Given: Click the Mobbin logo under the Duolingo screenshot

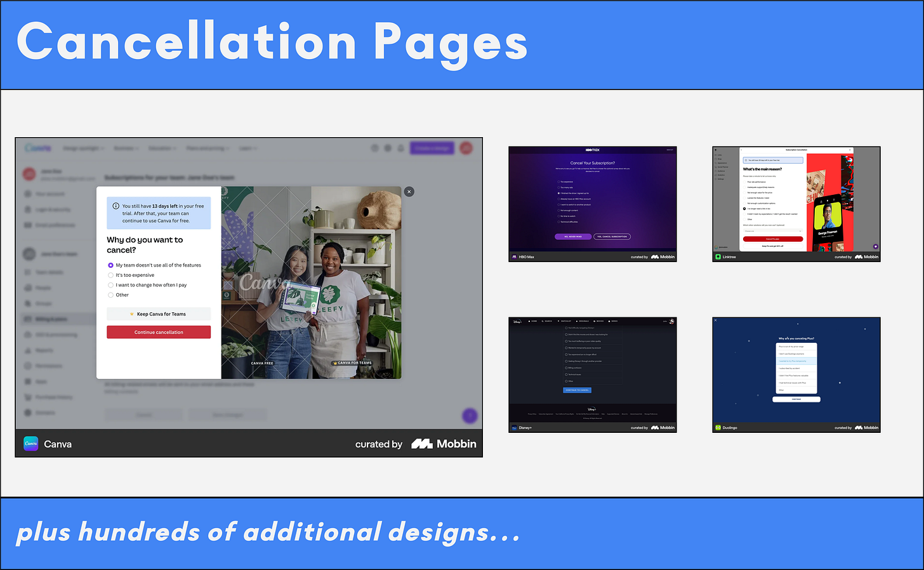Looking at the screenshot, I should click(866, 428).
